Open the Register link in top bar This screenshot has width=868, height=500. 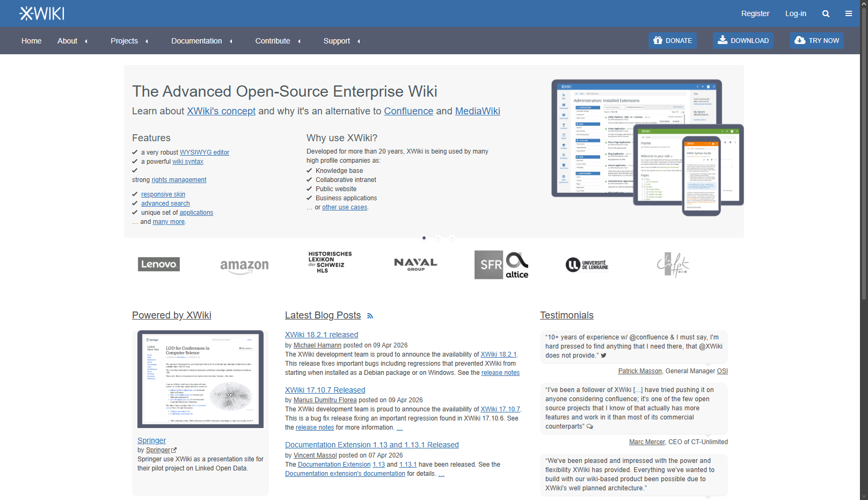pos(755,13)
